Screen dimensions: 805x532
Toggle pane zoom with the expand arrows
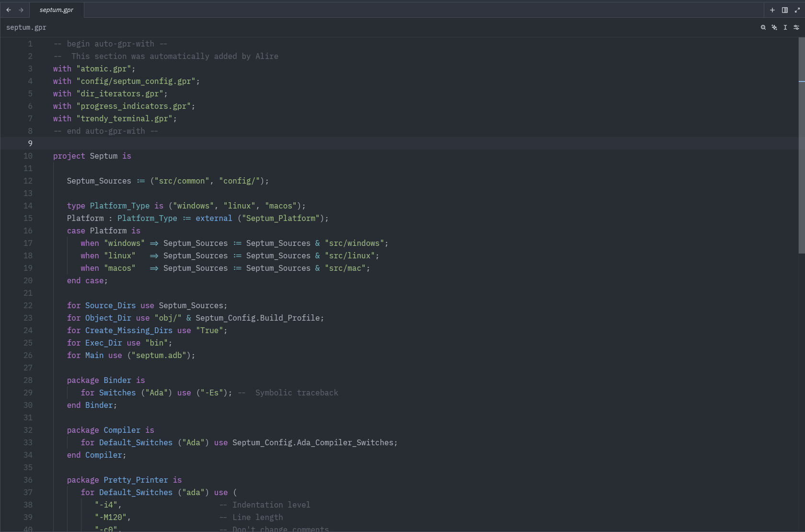coord(797,10)
